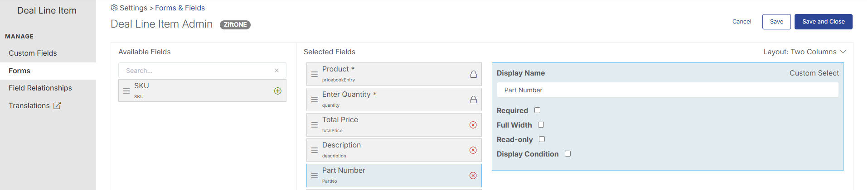
Task: Click the settings gear icon in breadcrumb
Action: (114, 8)
